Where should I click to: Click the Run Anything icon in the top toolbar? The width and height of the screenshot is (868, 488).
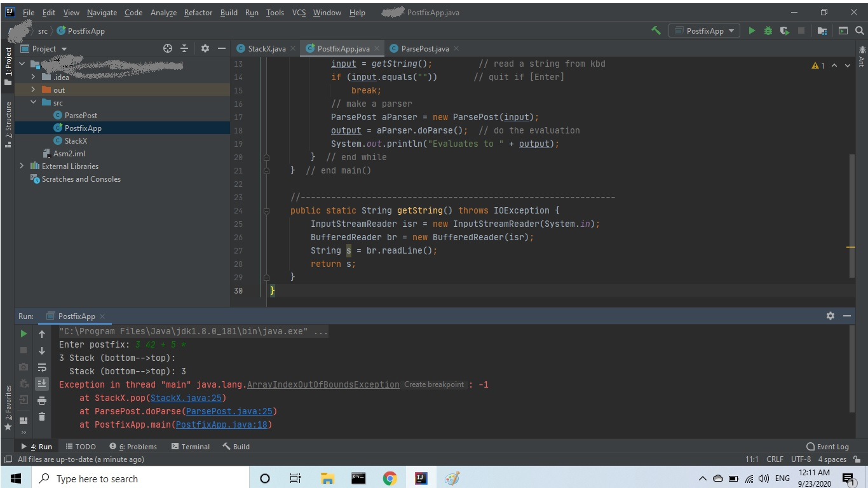tap(843, 30)
